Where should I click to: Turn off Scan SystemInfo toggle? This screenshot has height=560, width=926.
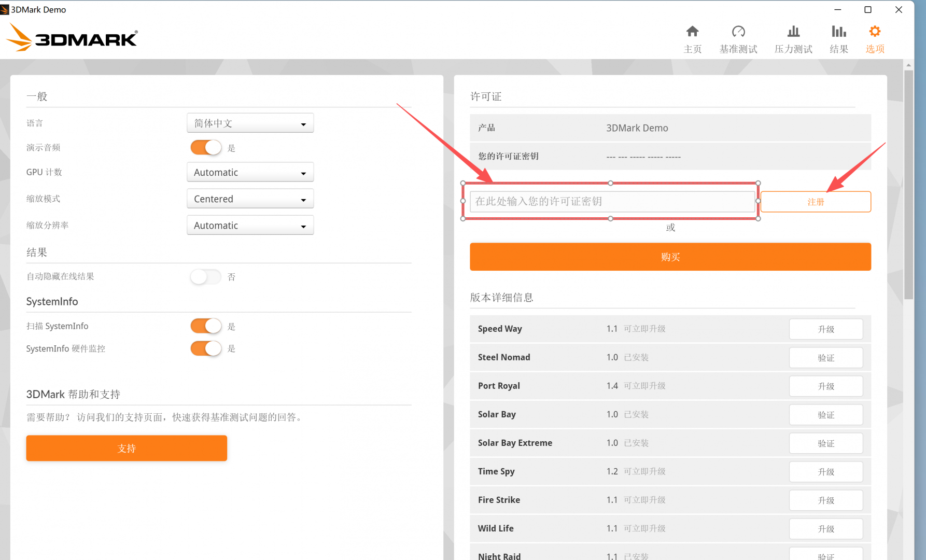tap(206, 326)
